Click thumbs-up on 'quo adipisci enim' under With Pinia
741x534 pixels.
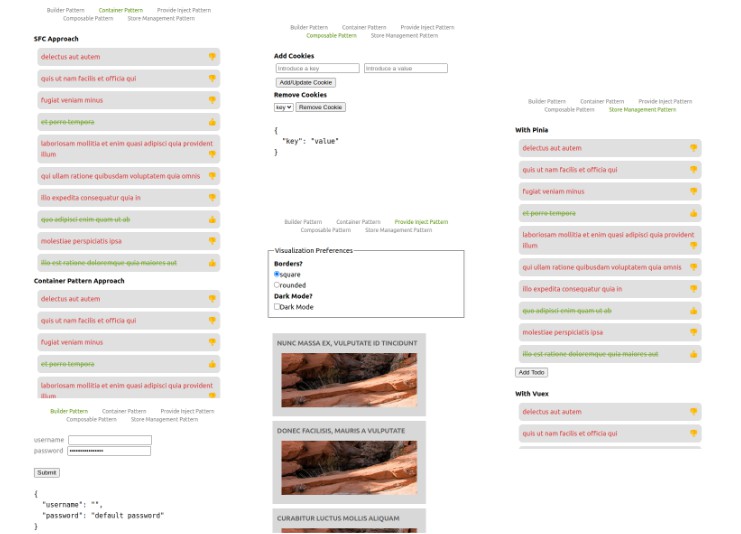click(693, 311)
